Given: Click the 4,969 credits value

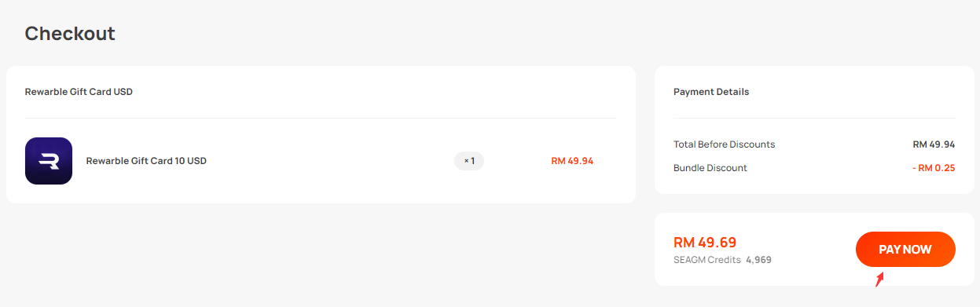Looking at the screenshot, I should 758,260.
